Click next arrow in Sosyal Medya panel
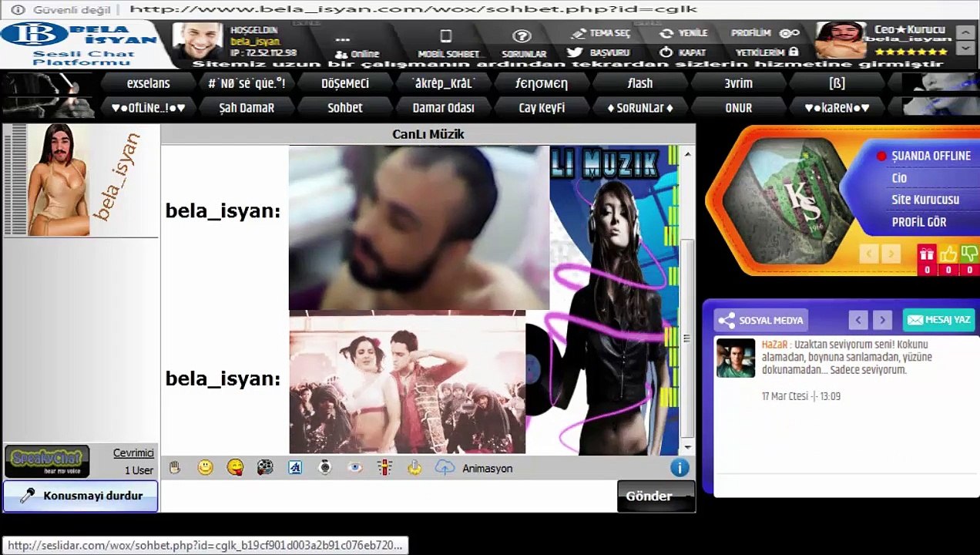The width and height of the screenshot is (980, 555). [883, 320]
